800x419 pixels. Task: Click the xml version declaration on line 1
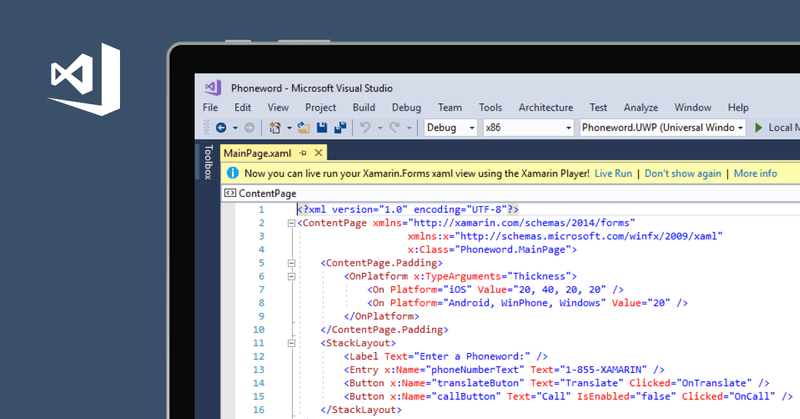tap(408, 210)
